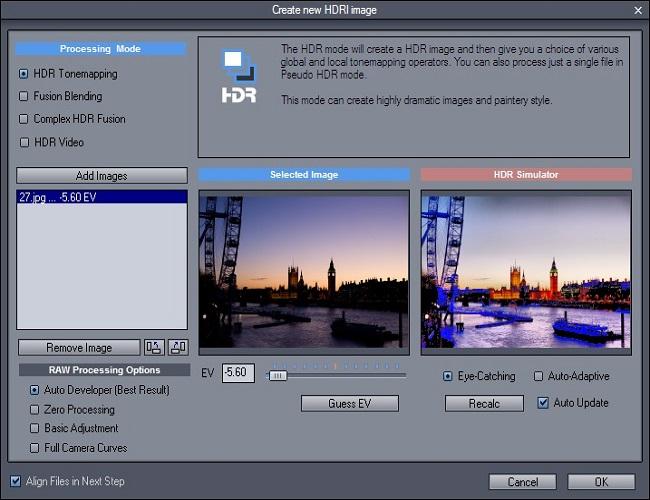
Task: Click the HDR Simulator preview thumbnail
Action: pos(525,273)
